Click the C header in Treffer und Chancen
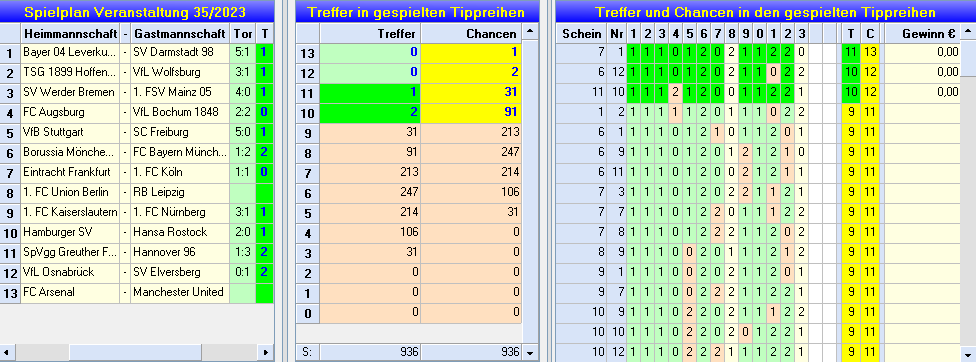This screenshot has width=976, height=362. 870,33
